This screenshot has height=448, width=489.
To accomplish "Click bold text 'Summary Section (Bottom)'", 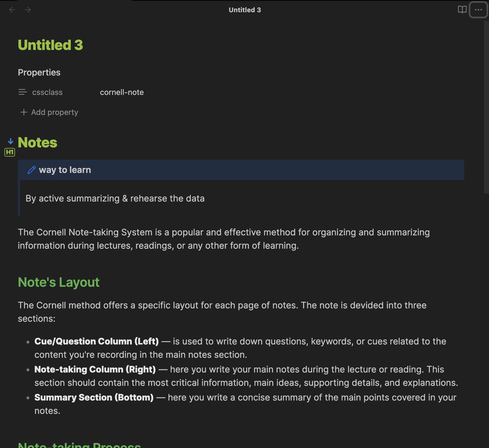I will click(x=94, y=397).
